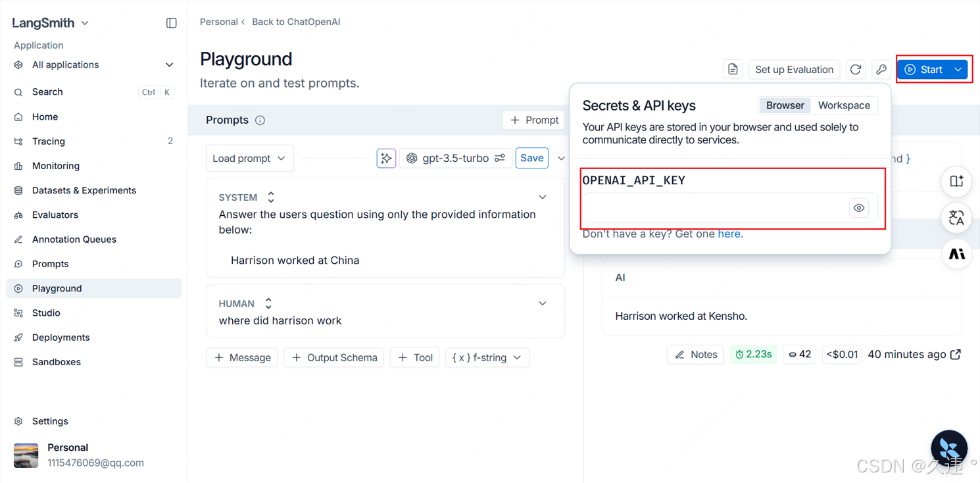The image size is (980, 483).
Task: Click the 2.23s latency badge
Action: [x=753, y=355]
